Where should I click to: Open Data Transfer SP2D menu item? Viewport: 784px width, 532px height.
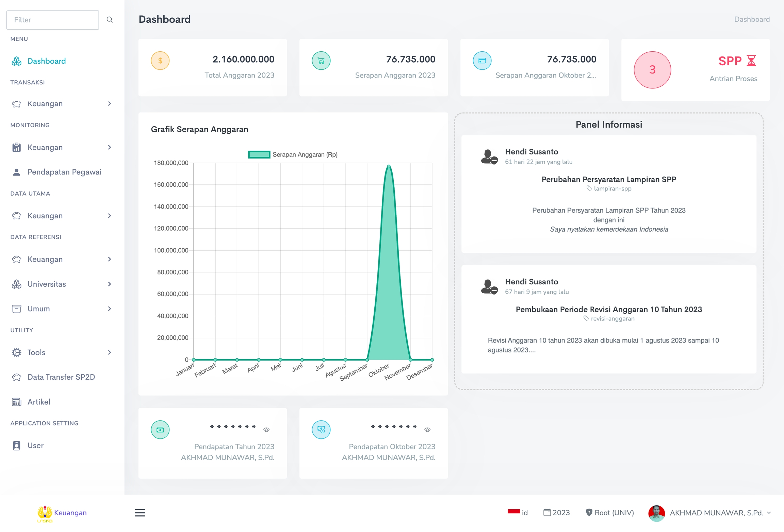61,377
